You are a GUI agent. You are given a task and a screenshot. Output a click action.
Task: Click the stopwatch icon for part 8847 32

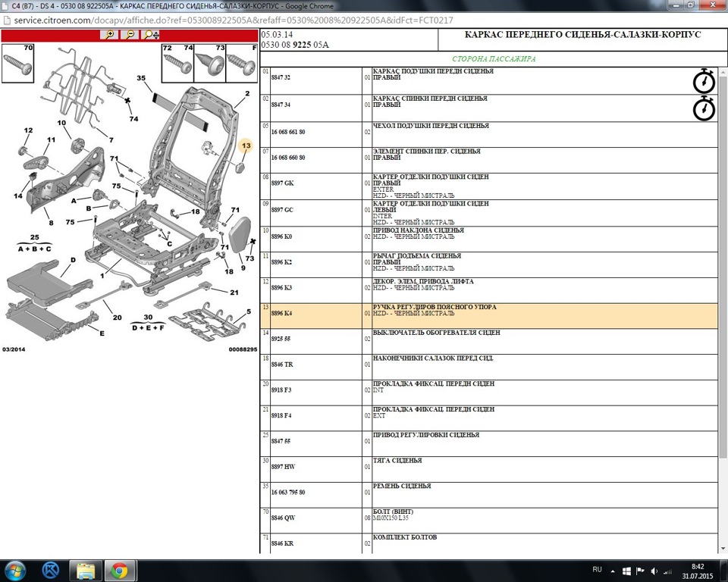(704, 81)
